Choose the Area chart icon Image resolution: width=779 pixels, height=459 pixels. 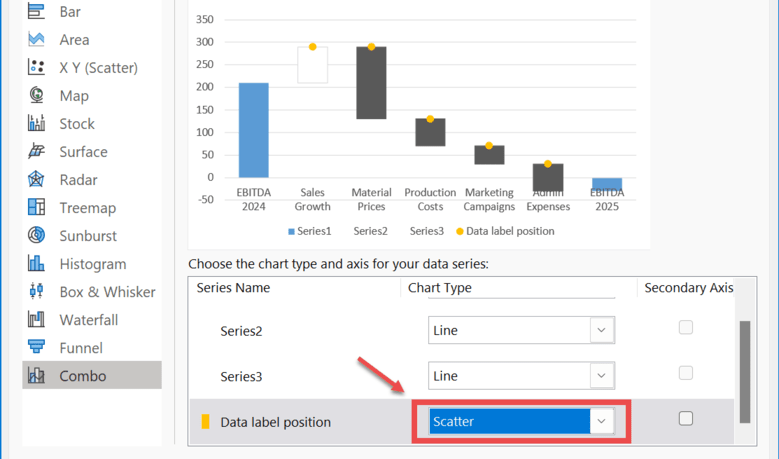[37, 40]
